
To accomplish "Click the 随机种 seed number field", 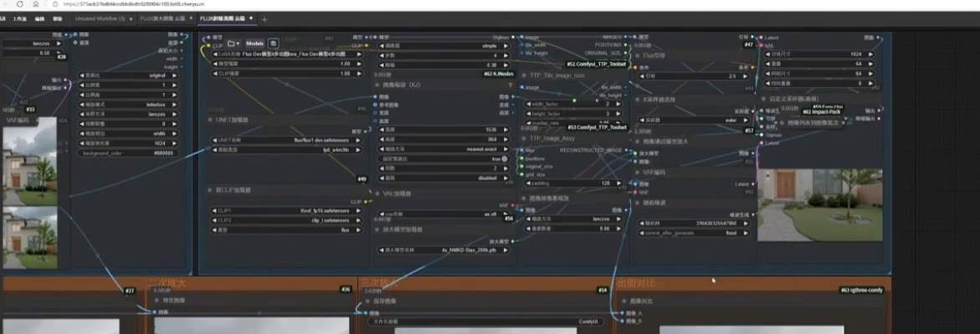I will 693,223.
